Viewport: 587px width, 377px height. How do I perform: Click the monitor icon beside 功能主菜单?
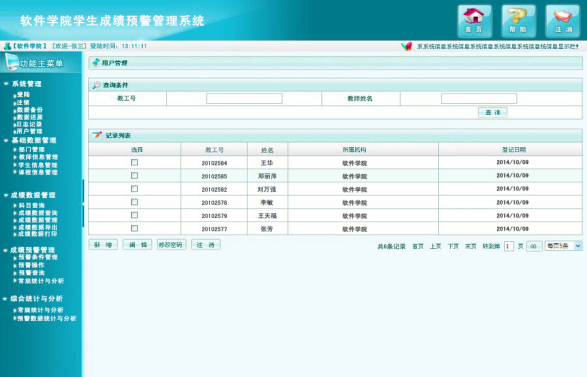pyautogui.click(x=11, y=61)
